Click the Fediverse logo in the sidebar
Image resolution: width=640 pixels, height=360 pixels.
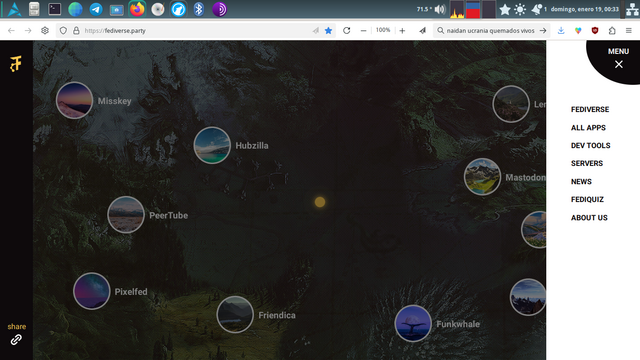click(x=16, y=64)
